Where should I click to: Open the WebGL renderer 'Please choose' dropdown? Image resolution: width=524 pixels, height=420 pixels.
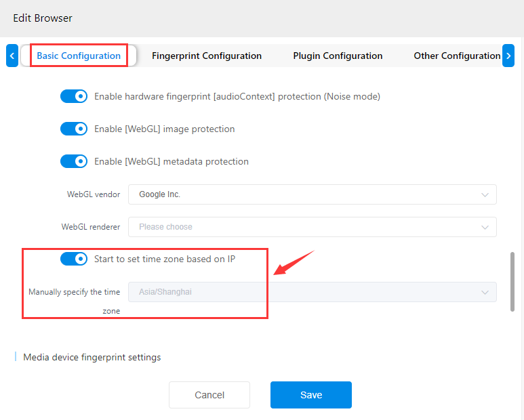312,227
